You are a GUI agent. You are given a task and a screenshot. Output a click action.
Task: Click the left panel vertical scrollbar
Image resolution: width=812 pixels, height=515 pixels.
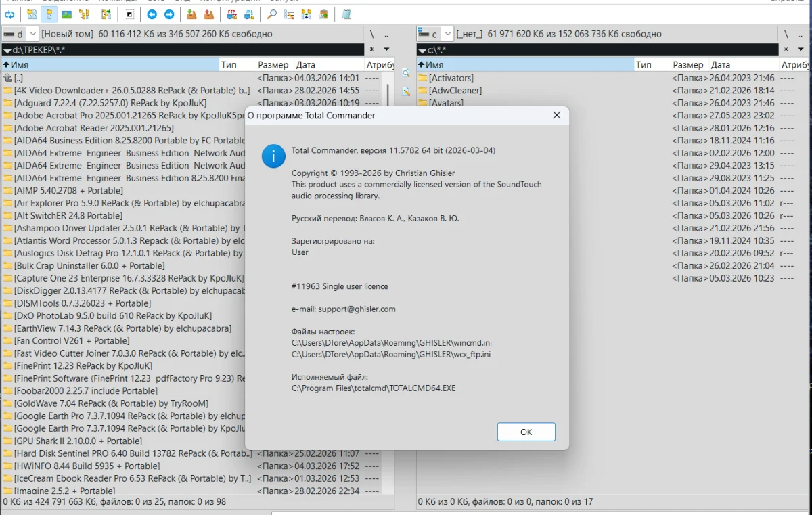(388, 271)
